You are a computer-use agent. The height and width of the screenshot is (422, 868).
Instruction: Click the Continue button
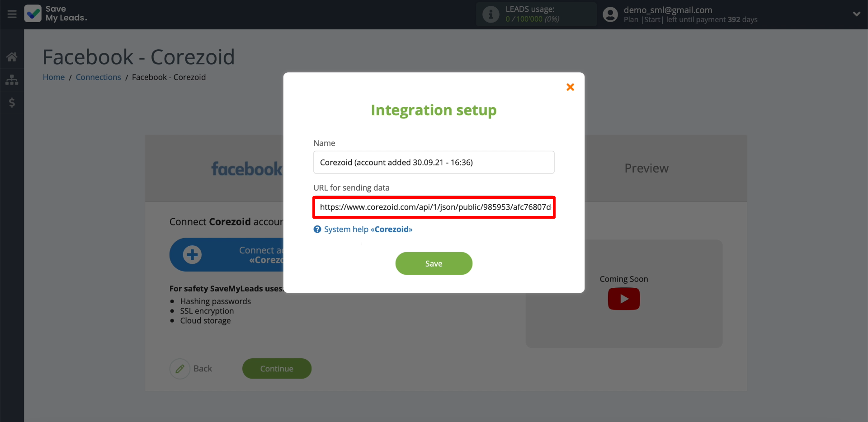pyautogui.click(x=277, y=369)
